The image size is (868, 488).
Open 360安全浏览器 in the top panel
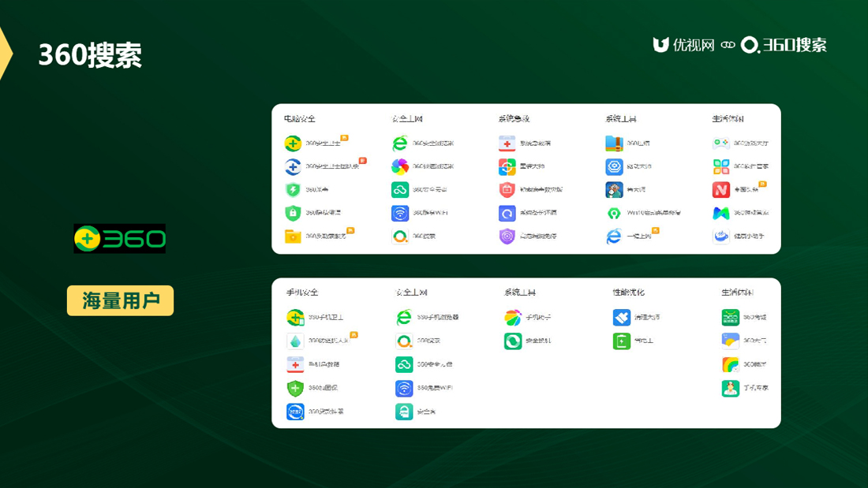click(400, 143)
